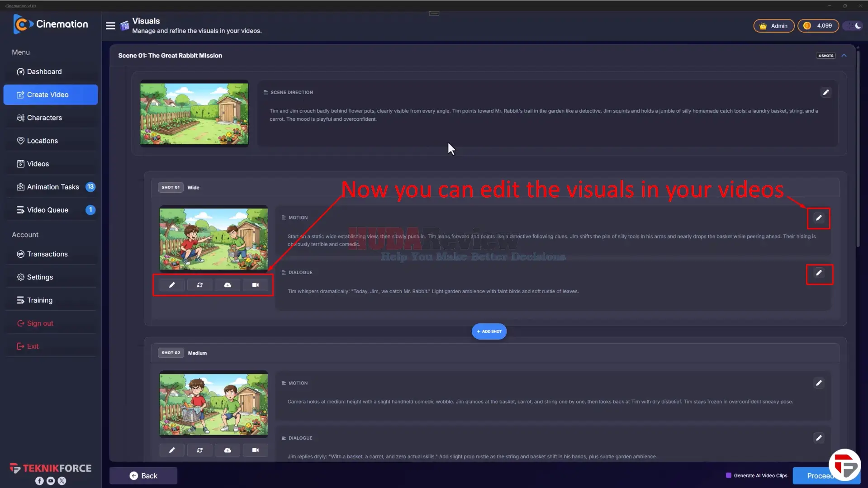Open the Training section
868x488 pixels.
(51, 300)
